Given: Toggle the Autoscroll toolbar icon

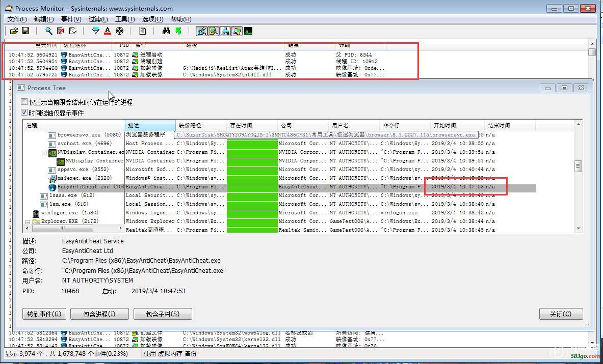Looking at the screenshot, I should click(x=60, y=31).
